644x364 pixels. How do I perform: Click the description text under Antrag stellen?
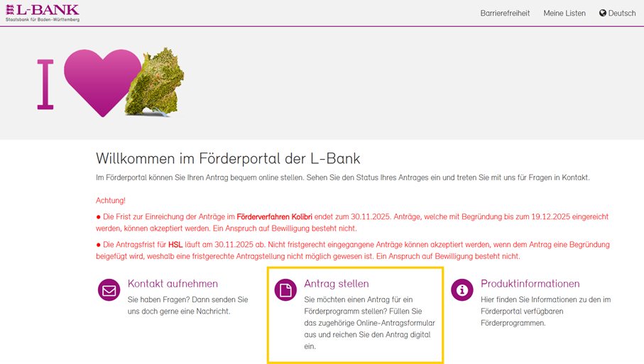(x=370, y=323)
